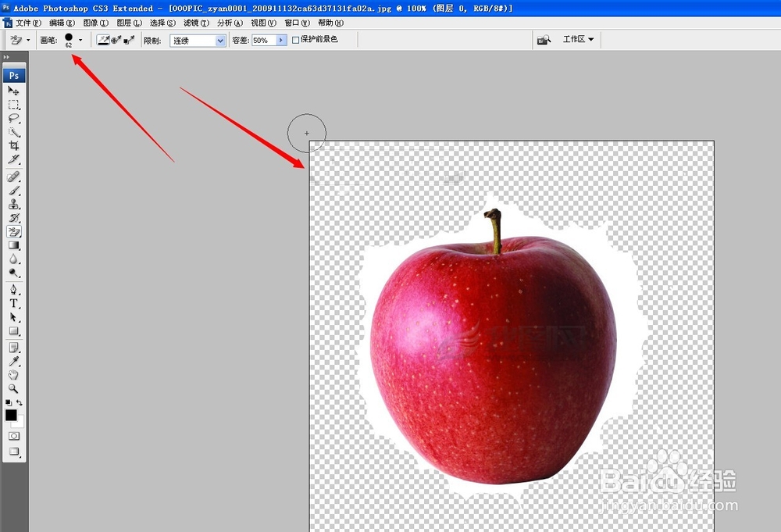Select the Rectangle shape tool
781x532 pixels.
13,330
